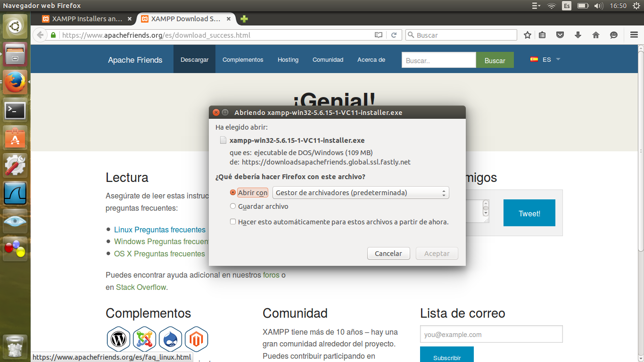This screenshot has height=362, width=644.
Task: Open the 'Acerca de' menu item
Action: coord(372,59)
